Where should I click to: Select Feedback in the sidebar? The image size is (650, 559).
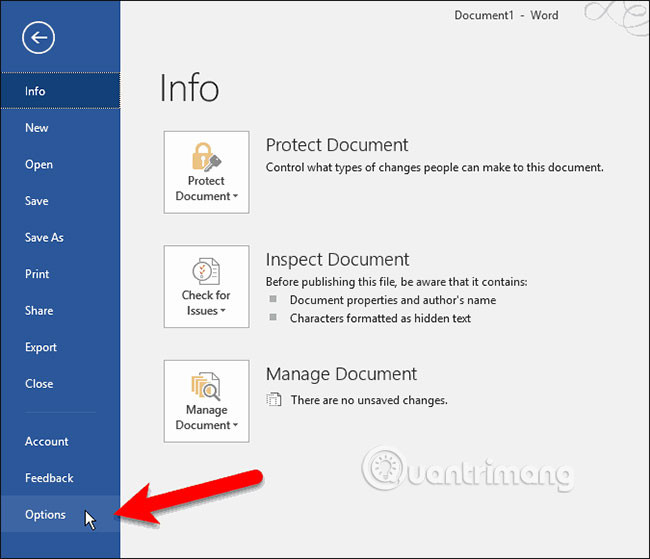tap(49, 478)
